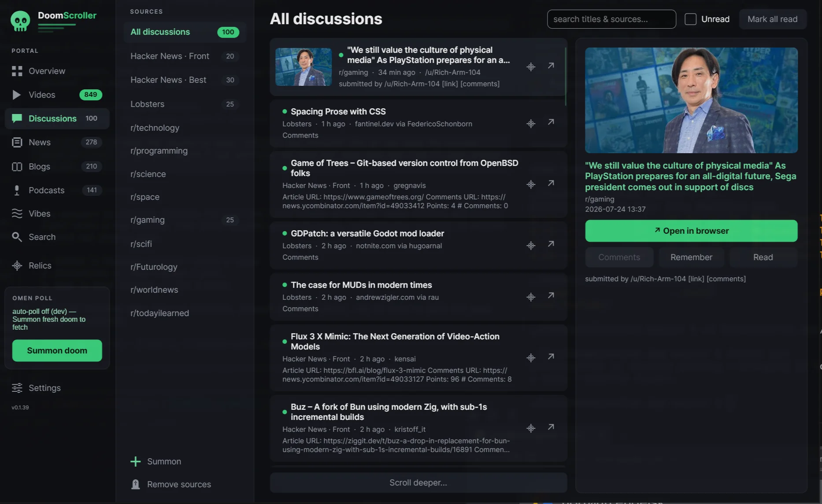Image resolution: width=822 pixels, height=504 pixels.
Task: Select All discussions source
Action: coord(185,32)
